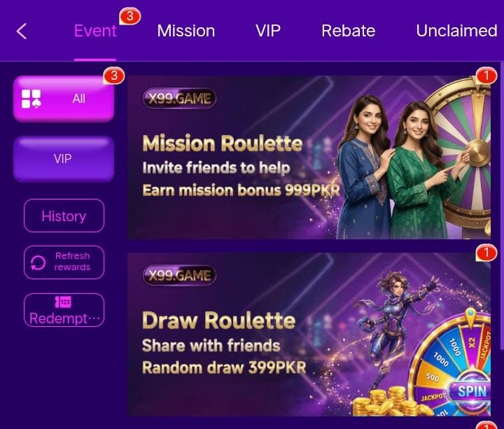Tap the red badge on Event tab

coord(130,16)
